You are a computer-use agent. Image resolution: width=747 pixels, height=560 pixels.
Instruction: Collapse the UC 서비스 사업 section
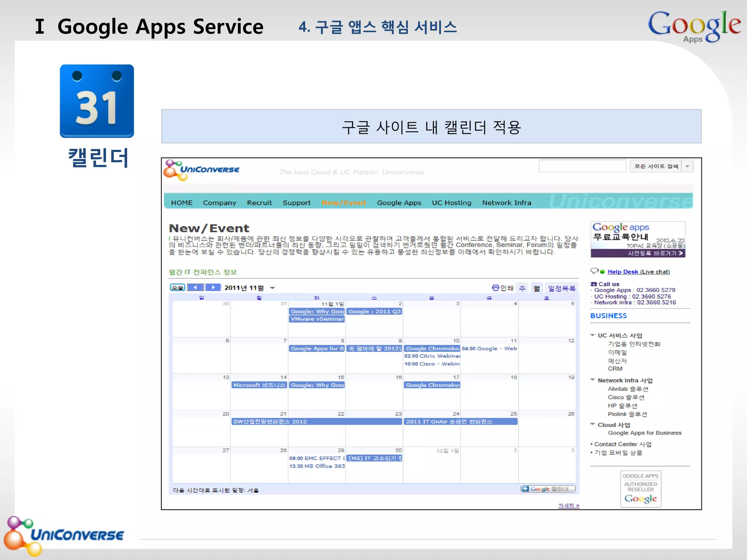pos(592,335)
